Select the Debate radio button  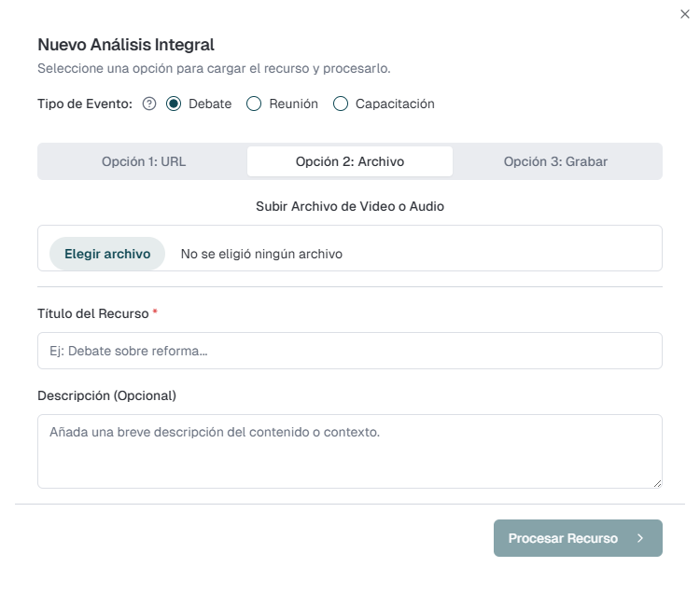point(174,104)
